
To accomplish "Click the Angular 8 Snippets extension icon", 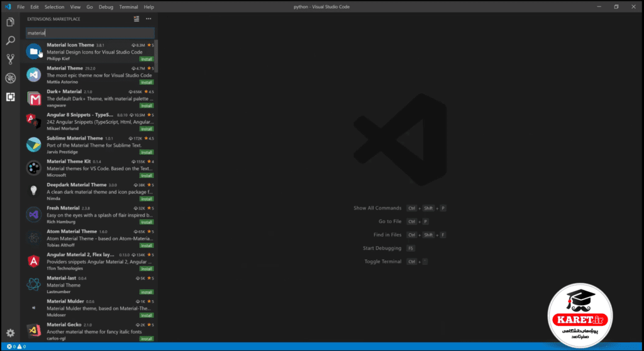I will (x=34, y=121).
